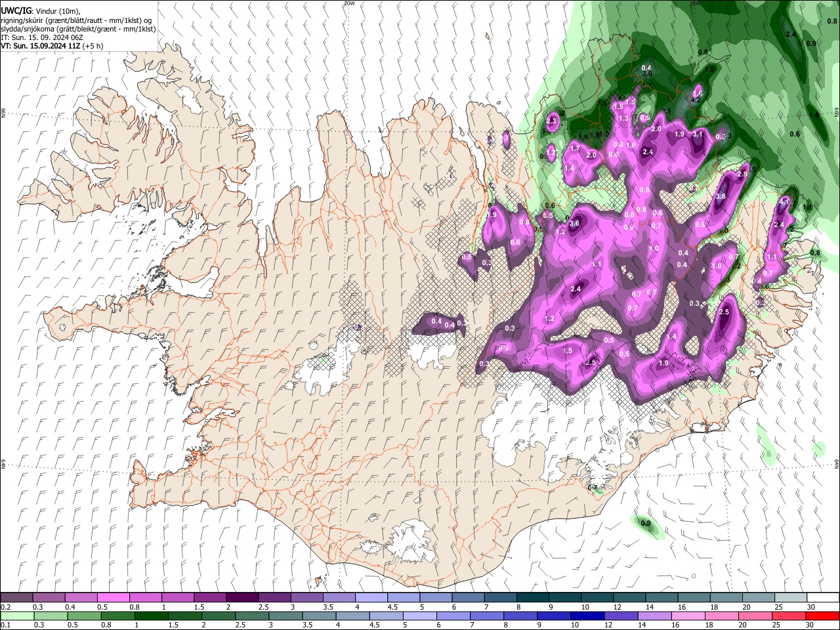Click the 2.3 snowfall value on the map
The height and width of the screenshot is (630, 840).
(551, 121)
